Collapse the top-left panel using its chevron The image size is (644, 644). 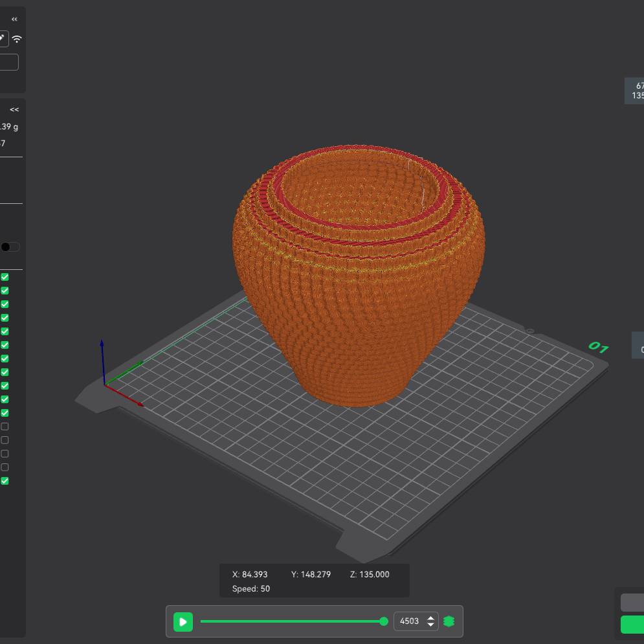point(14,19)
